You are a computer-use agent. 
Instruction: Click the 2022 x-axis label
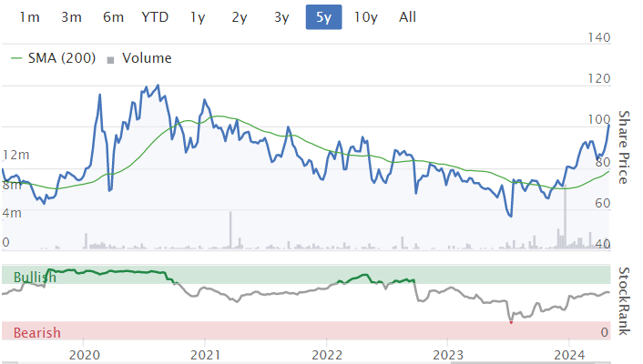pos(327,355)
